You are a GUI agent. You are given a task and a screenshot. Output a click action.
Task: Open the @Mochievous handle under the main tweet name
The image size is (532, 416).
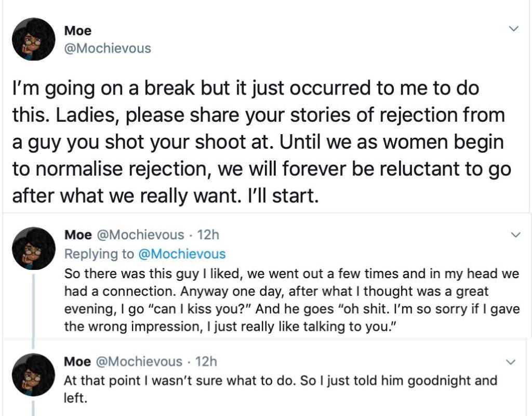(108, 48)
